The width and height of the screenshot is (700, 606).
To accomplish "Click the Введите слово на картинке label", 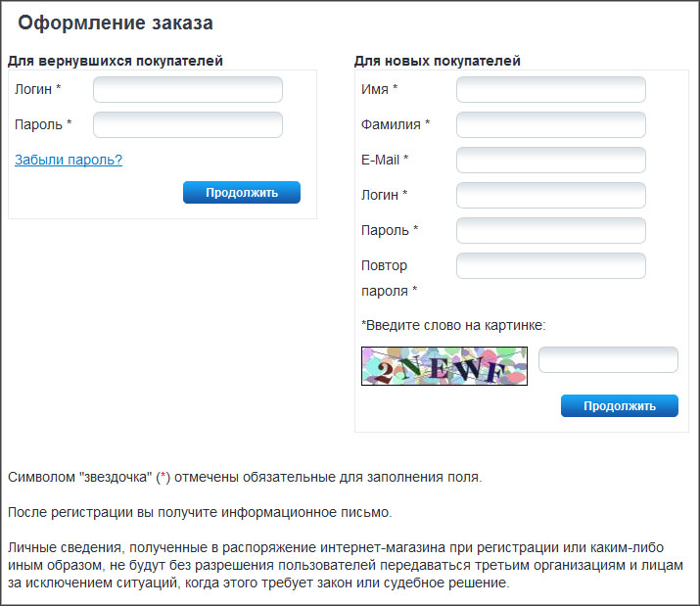I will point(453,326).
